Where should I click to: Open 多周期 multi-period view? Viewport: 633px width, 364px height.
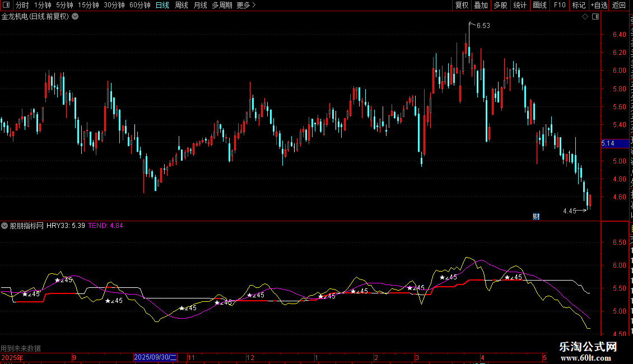pyautogui.click(x=222, y=5)
